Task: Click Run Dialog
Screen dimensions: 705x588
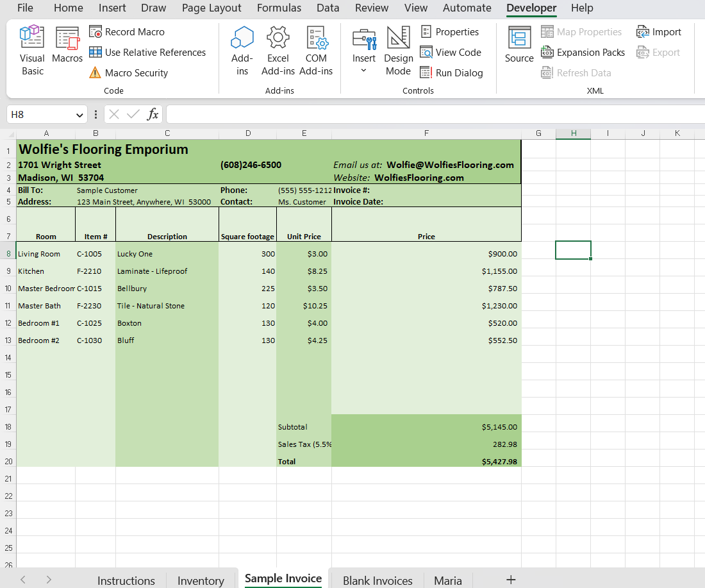Action: pyautogui.click(x=451, y=73)
